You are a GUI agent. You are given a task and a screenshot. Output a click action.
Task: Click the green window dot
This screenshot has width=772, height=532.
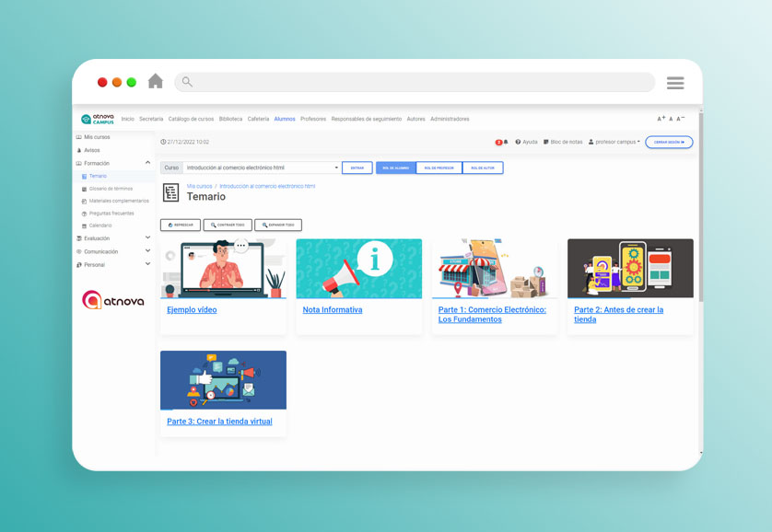tap(132, 82)
